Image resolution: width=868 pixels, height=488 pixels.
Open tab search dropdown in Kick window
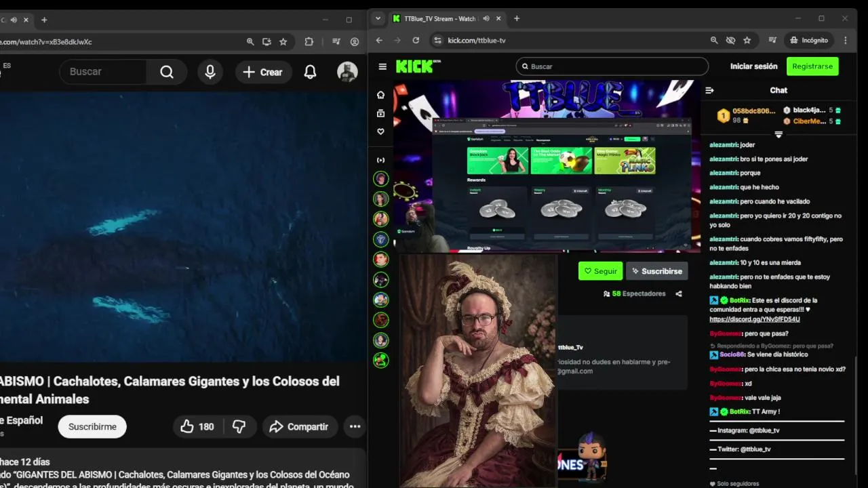click(x=378, y=18)
